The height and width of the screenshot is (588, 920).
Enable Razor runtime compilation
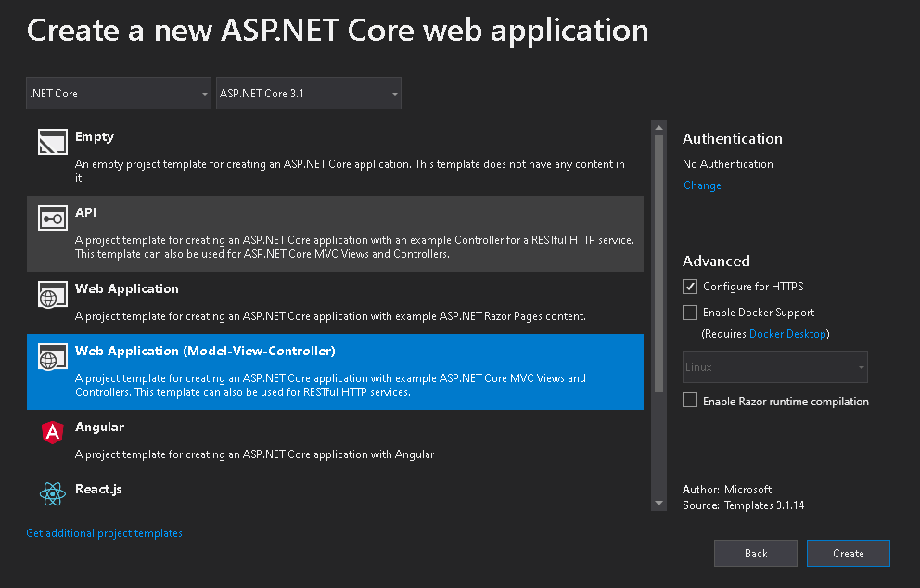(690, 401)
